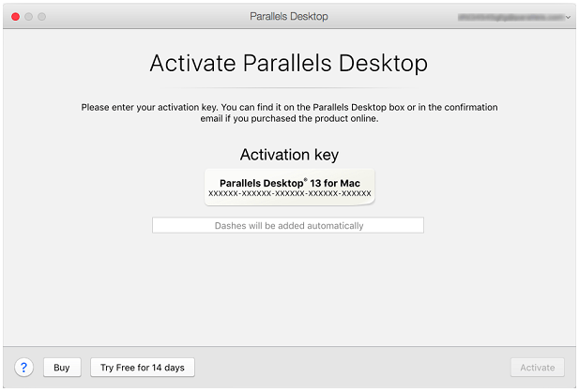Click the 'Please enter your activation key' instructions

(x=289, y=113)
